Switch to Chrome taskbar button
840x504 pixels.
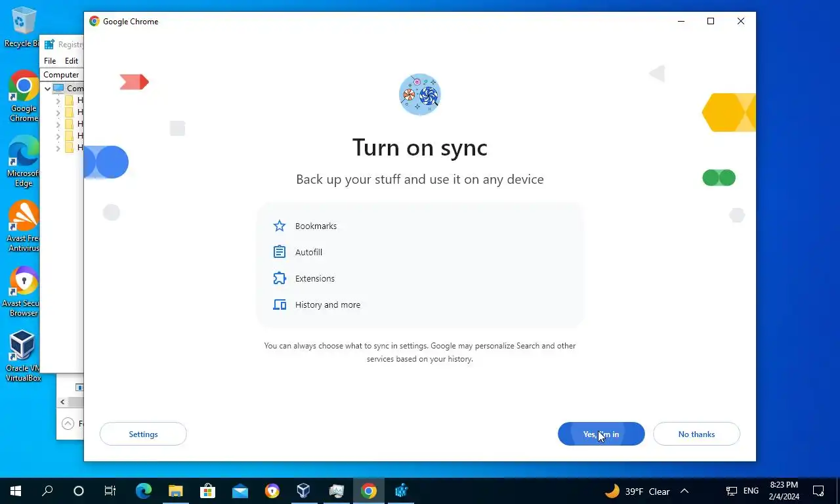click(x=369, y=491)
